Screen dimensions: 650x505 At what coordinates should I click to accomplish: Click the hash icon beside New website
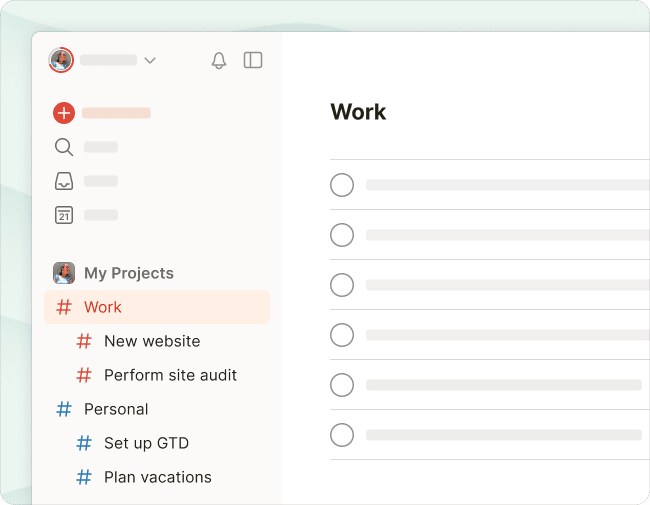pos(84,341)
